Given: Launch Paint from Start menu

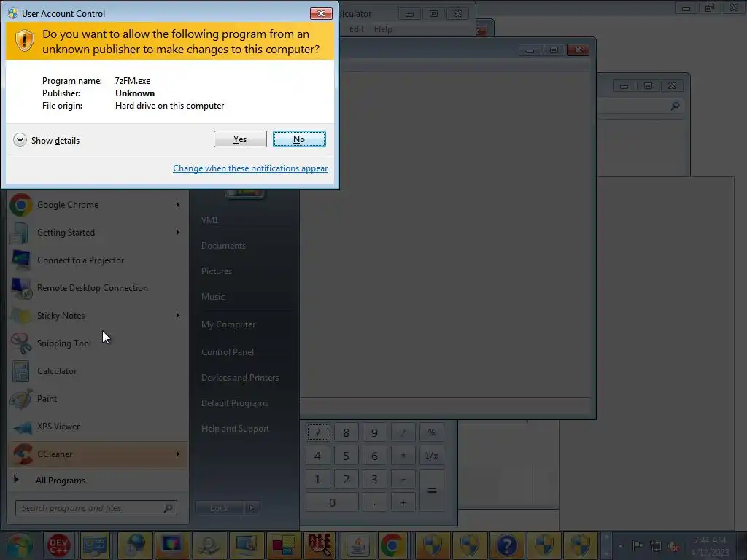Looking at the screenshot, I should click(98, 399).
